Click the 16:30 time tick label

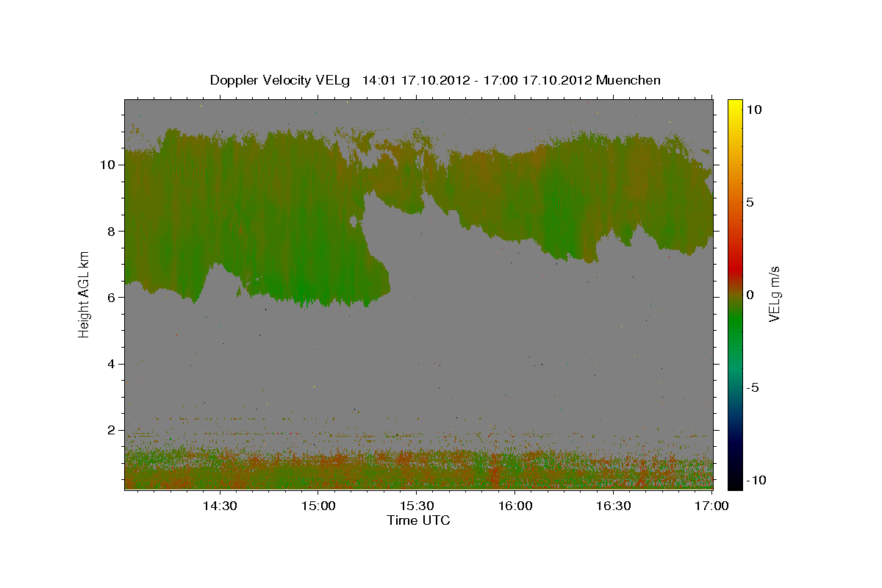coord(614,506)
